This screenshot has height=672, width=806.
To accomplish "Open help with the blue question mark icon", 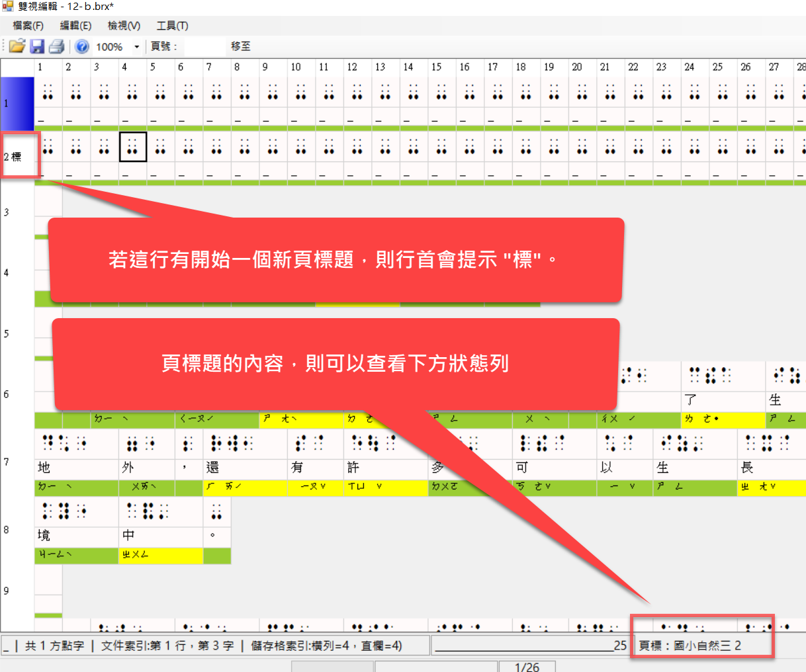I will point(82,46).
